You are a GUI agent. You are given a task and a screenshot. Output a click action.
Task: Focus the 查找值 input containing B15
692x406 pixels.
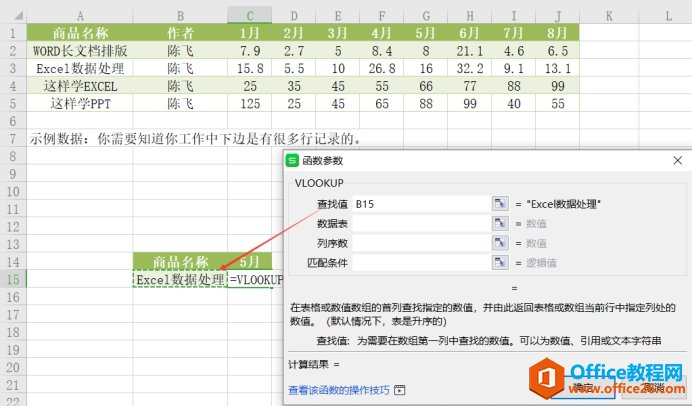(421, 203)
